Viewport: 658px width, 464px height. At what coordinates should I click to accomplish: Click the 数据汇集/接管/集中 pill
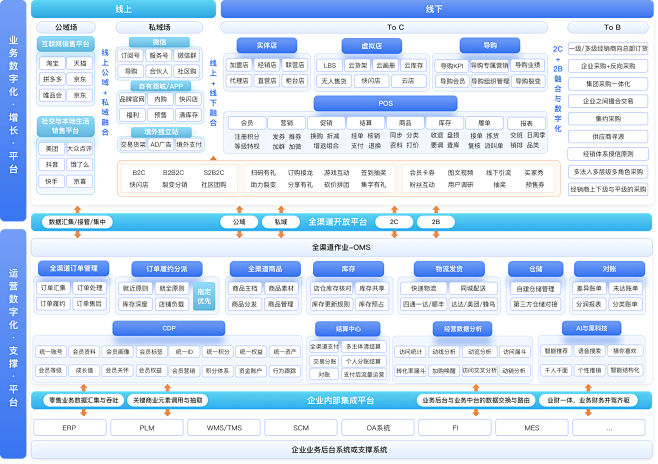(77, 222)
